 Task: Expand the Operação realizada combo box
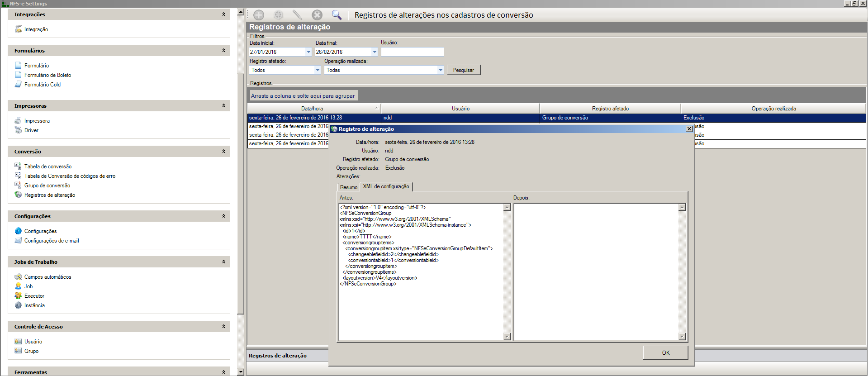pyautogui.click(x=440, y=70)
